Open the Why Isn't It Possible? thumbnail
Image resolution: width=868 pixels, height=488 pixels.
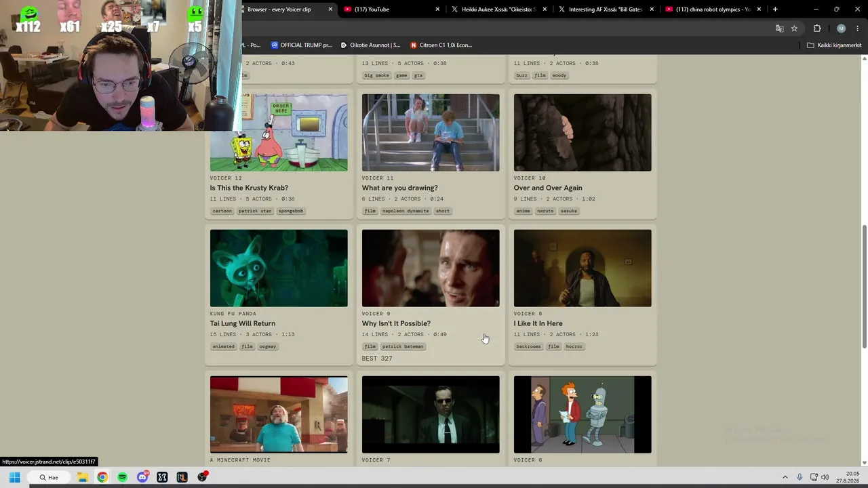click(x=431, y=268)
